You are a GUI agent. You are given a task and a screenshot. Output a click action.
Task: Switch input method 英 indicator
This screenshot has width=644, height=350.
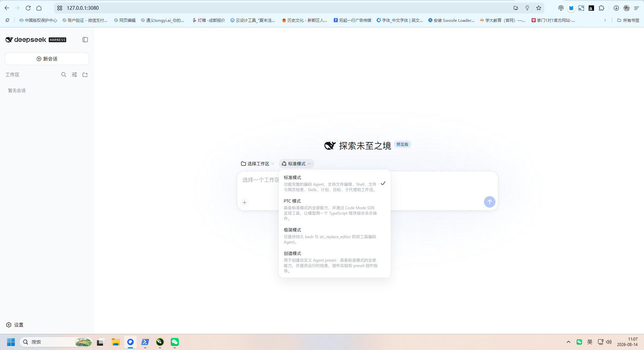[x=590, y=342]
